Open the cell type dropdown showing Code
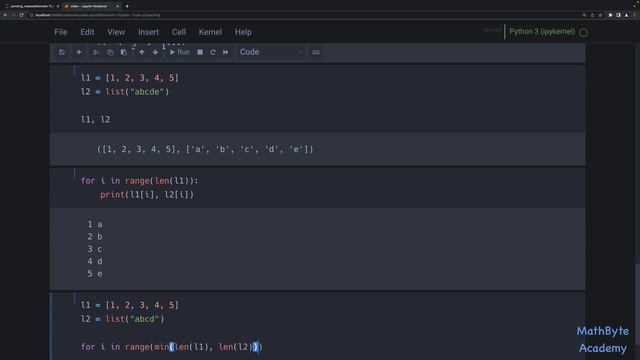This screenshot has width=640, height=360. point(271,52)
